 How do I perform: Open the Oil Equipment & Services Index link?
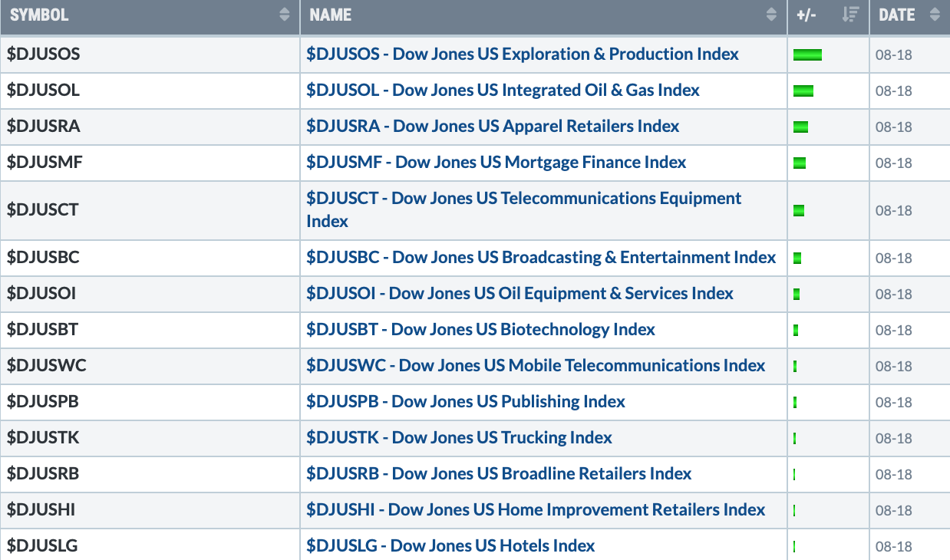pyautogui.click(x=520, y=294)
